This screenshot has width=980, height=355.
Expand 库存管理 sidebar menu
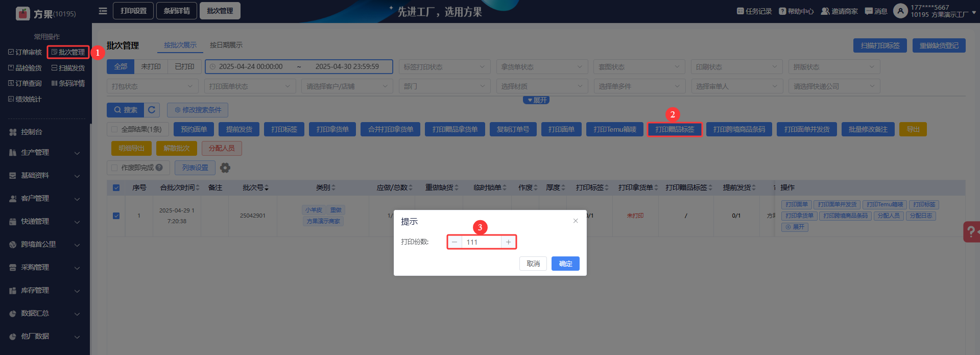45,290
